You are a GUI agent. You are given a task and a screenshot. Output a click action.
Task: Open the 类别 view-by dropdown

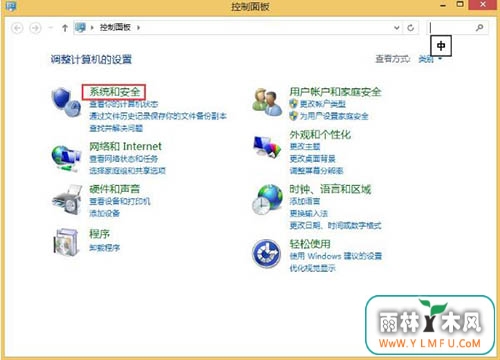430,59
